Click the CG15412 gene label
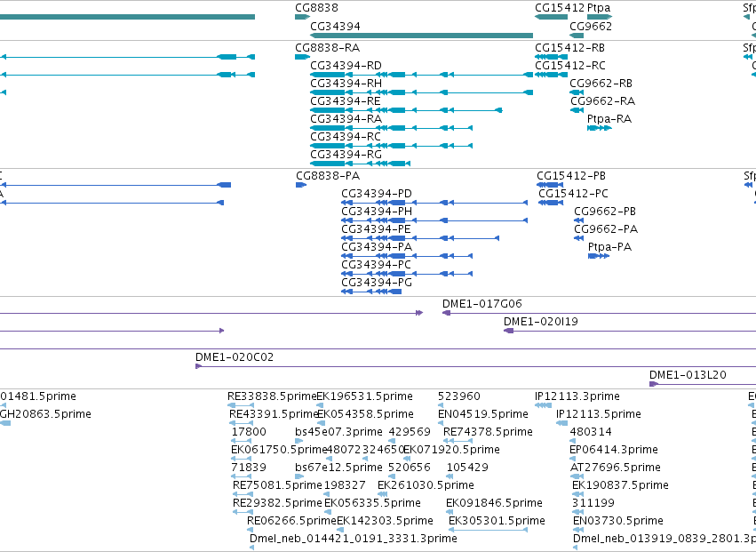756x552 pixels. pos(560,8)
